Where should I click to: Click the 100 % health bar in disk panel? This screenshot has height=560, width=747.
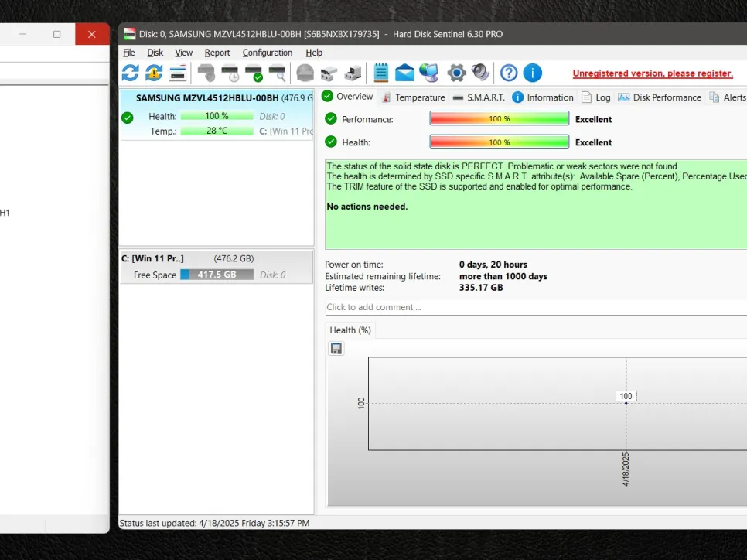pos(217,116)
